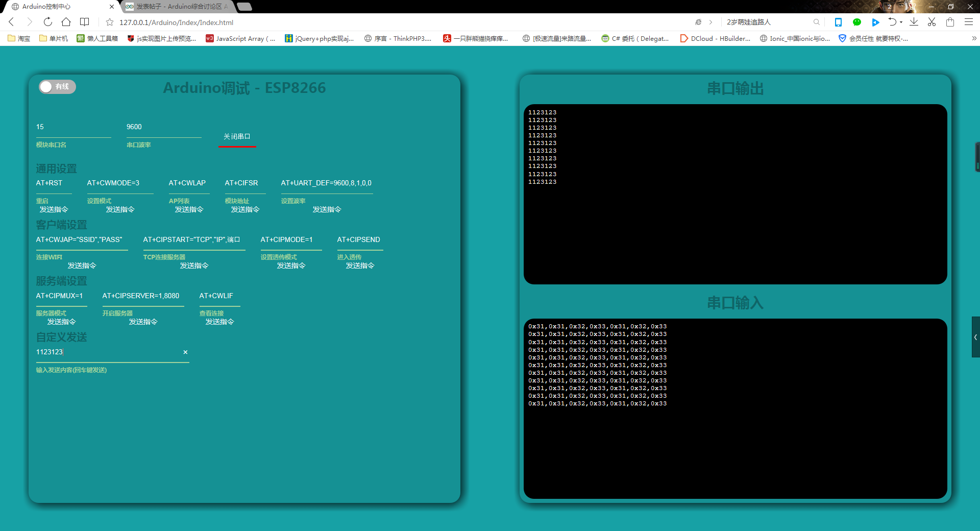Open the downloads icon in the toolbar
980x531 pixels.
pyautogui.click(x=914, y=22)
